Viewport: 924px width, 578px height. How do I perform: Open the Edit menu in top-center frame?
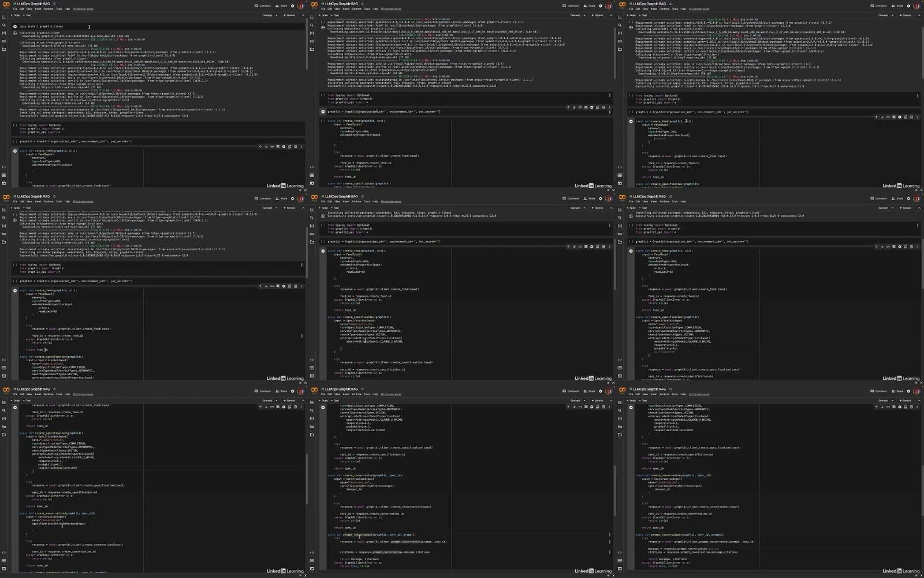(x=330, y=9)
